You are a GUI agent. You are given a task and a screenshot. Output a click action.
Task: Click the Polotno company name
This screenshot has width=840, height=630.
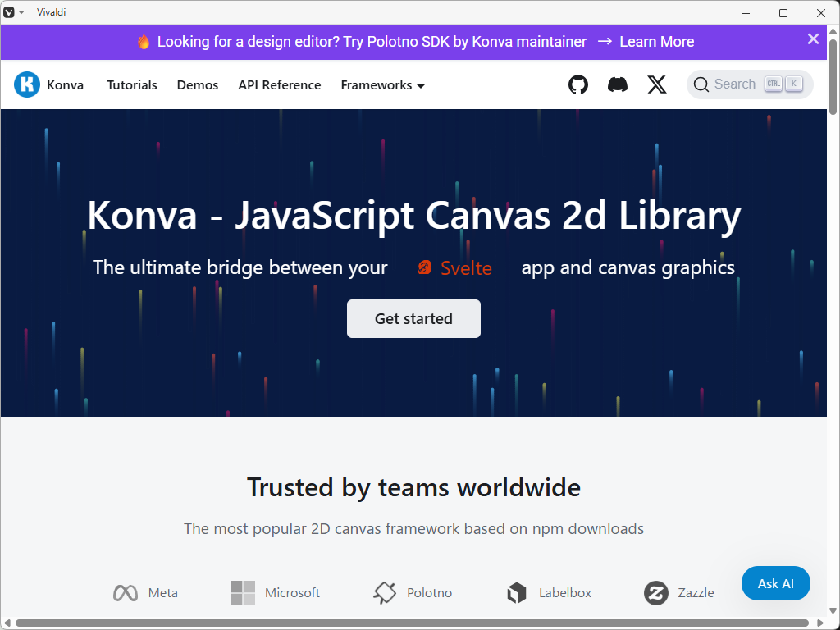click(x=429, y=593)
